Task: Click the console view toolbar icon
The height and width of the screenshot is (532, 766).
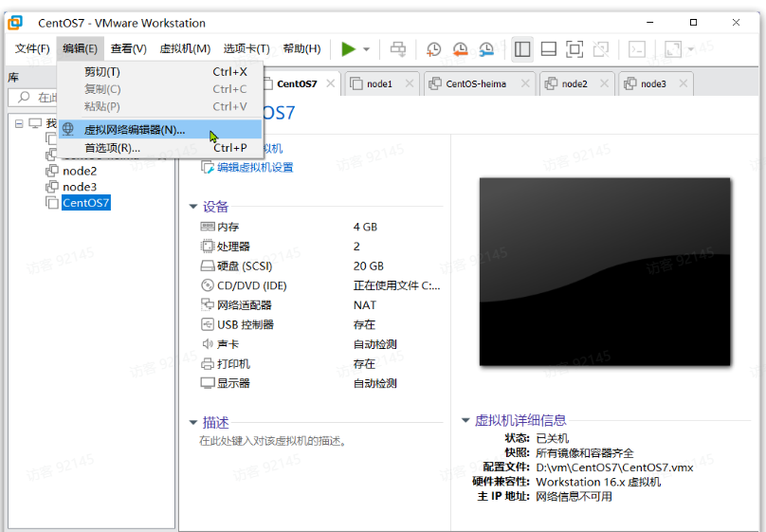Action: (636, 49)
